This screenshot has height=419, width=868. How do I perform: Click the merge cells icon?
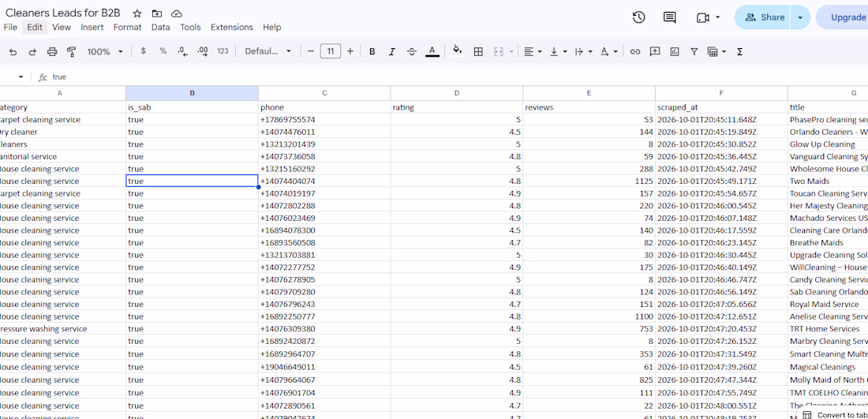point(498,51)
